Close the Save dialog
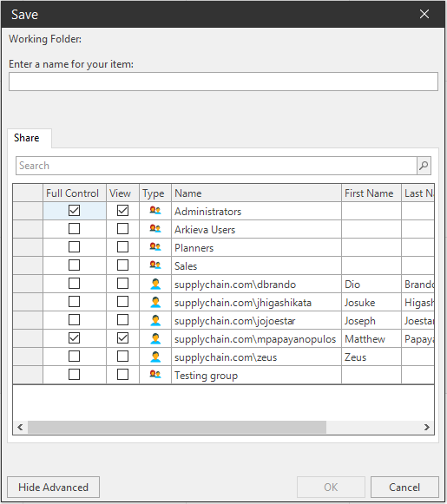The width and height of the screenshot is (447, 504). point(424,14)
